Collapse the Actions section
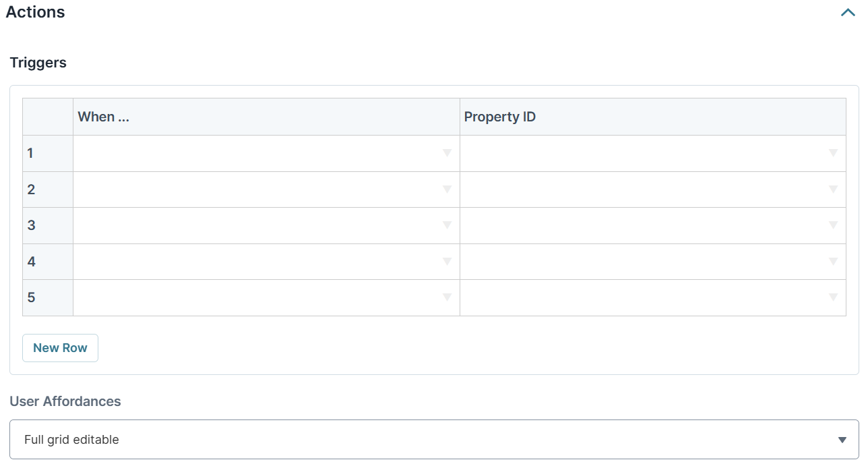Screen dimensions: 868x464 click(x=848, y=11)
